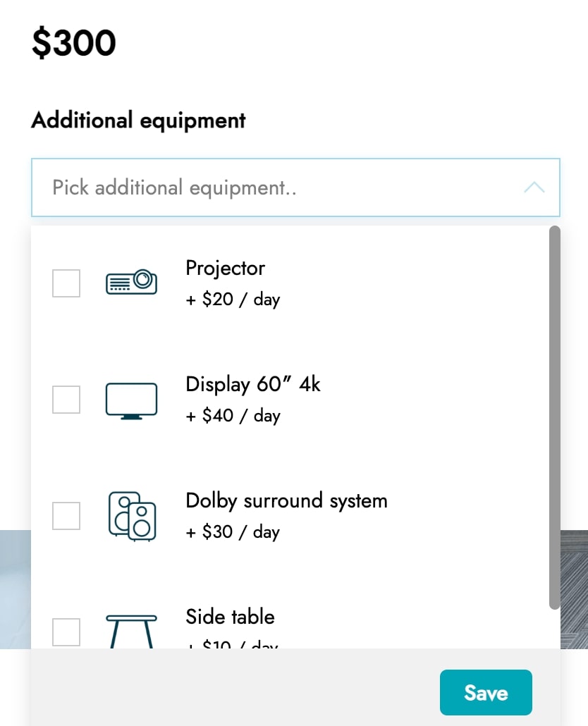Screen dimensions: 588x726
Task: Collapse the equipment dropdown with the chevron
Action: (534, 187)
